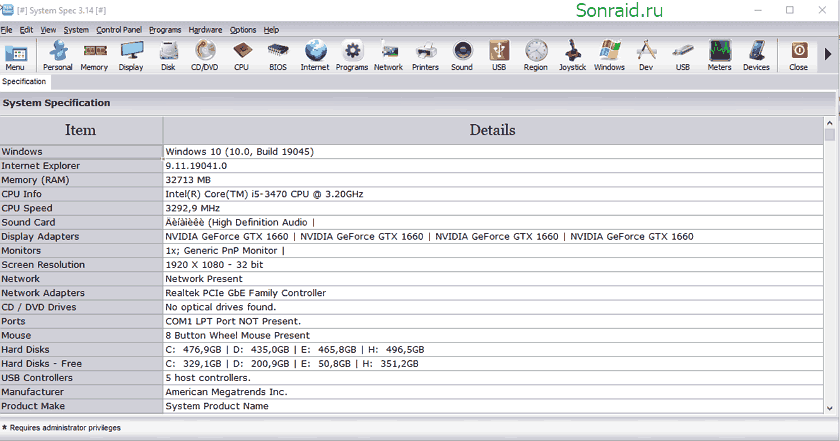Select the Internet Explorer row label
Screen dimensions: 840x441
(41, 166)
